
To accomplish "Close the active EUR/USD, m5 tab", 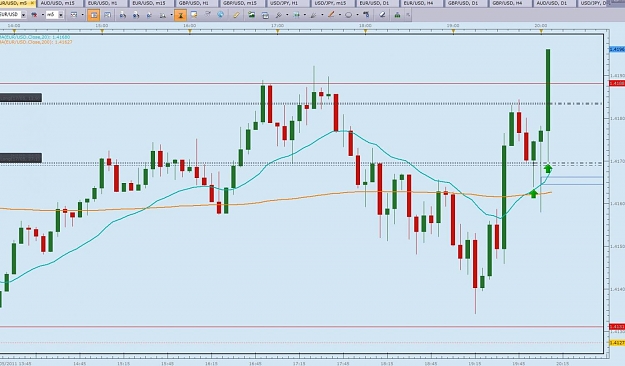I will [32, 3].
